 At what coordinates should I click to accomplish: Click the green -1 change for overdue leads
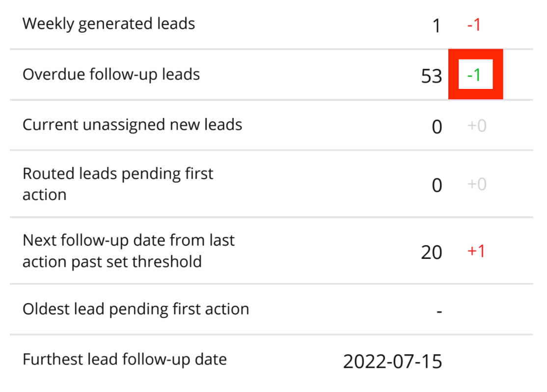pos(474,75)
